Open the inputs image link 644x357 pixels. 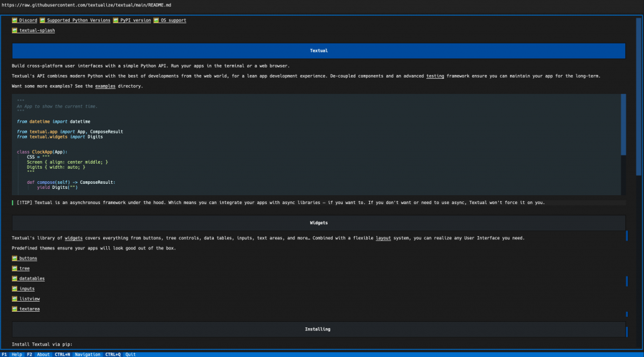[x=26, y=289]
